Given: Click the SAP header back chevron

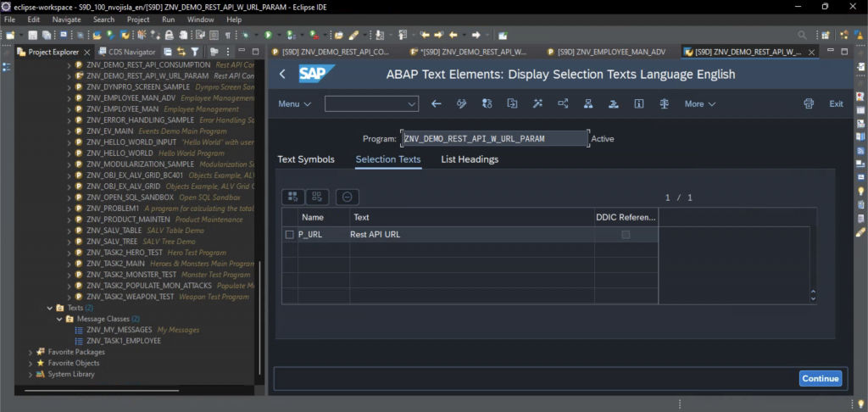Looking at the screenshot, I should pyautogui.click(x=282, y=74).
